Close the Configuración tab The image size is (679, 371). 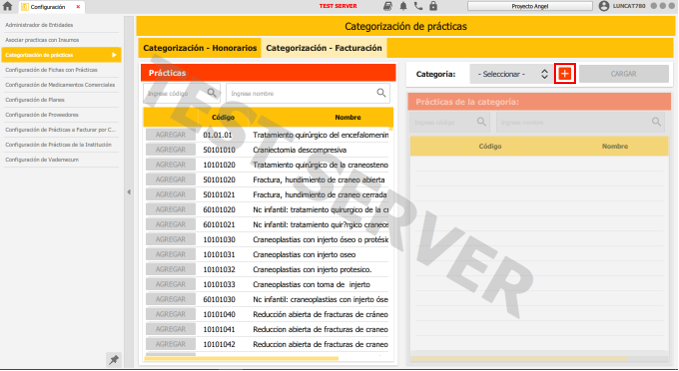point(78,7)
